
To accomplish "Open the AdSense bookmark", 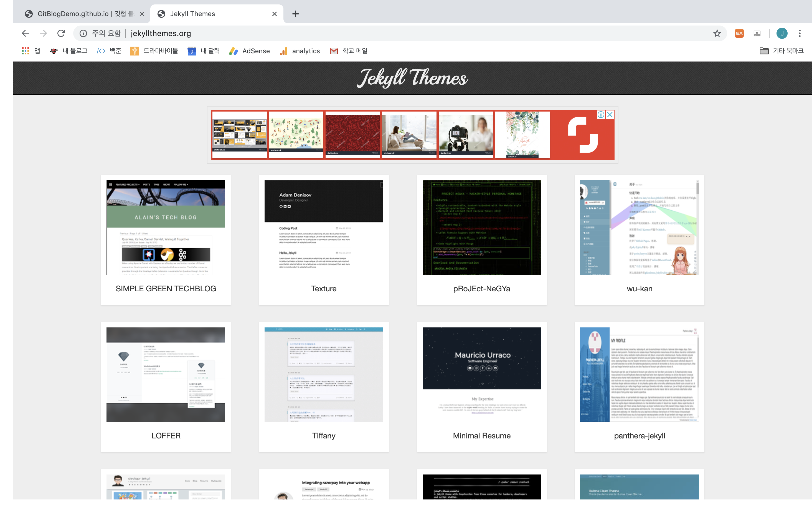I will click(x=250, y=51).
